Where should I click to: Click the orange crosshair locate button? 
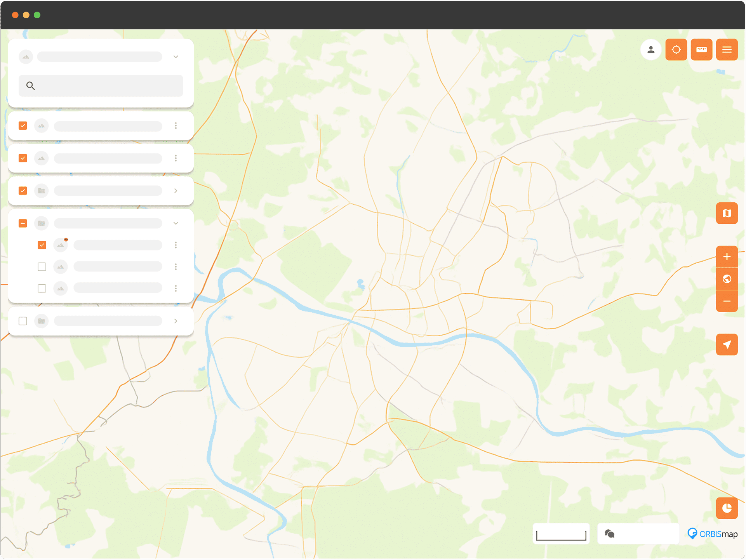tap(676, 50)
